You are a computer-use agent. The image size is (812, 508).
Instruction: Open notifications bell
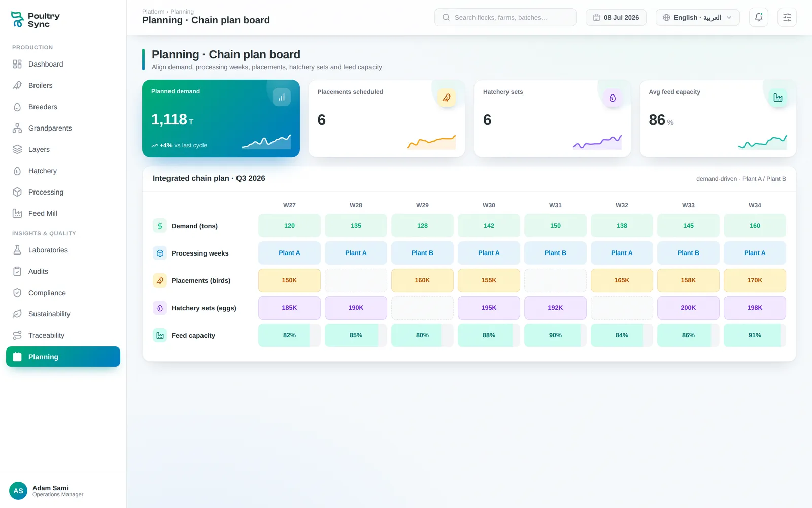(x=759, y=17)
